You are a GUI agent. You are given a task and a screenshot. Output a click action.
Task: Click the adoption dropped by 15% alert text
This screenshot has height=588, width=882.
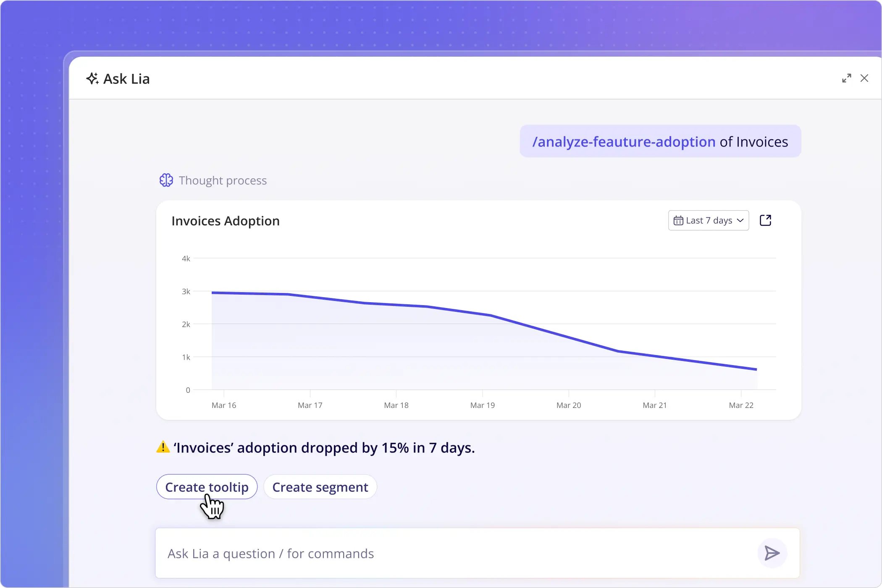[324, 448]
